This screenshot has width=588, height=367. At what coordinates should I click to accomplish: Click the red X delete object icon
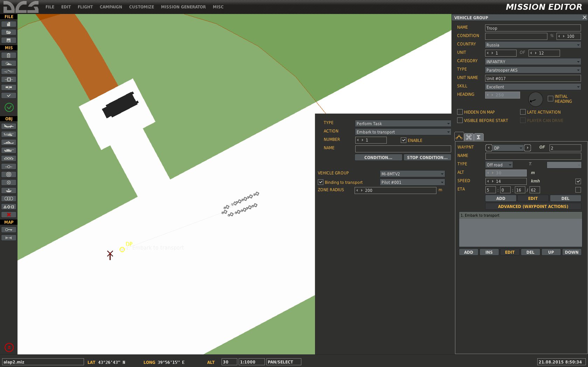9,214
